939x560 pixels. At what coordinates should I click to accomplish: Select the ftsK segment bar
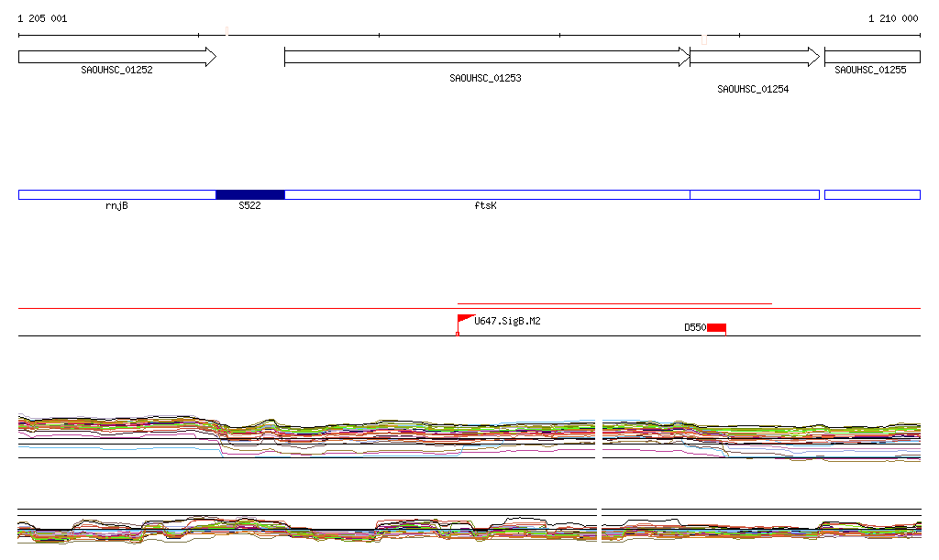tap(486, 194)
